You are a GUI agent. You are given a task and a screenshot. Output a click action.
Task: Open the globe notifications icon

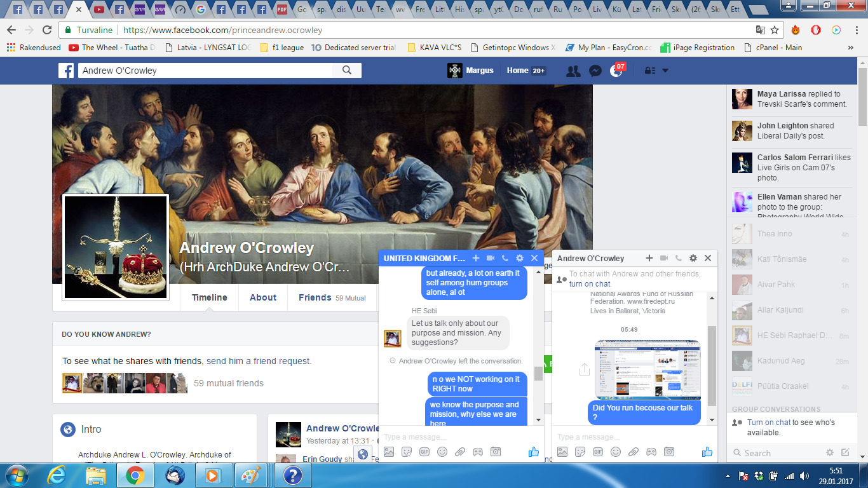616,71
